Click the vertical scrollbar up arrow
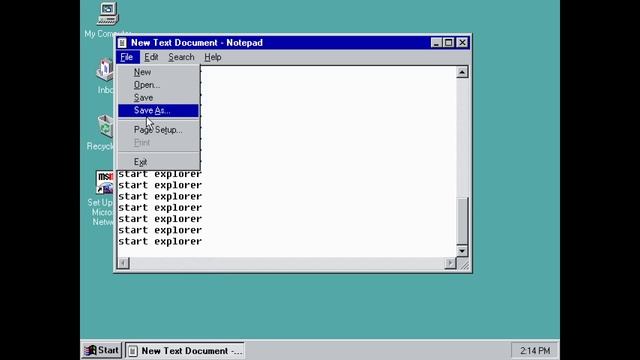This screenshot has width=640, height=360. pos(462,72)
